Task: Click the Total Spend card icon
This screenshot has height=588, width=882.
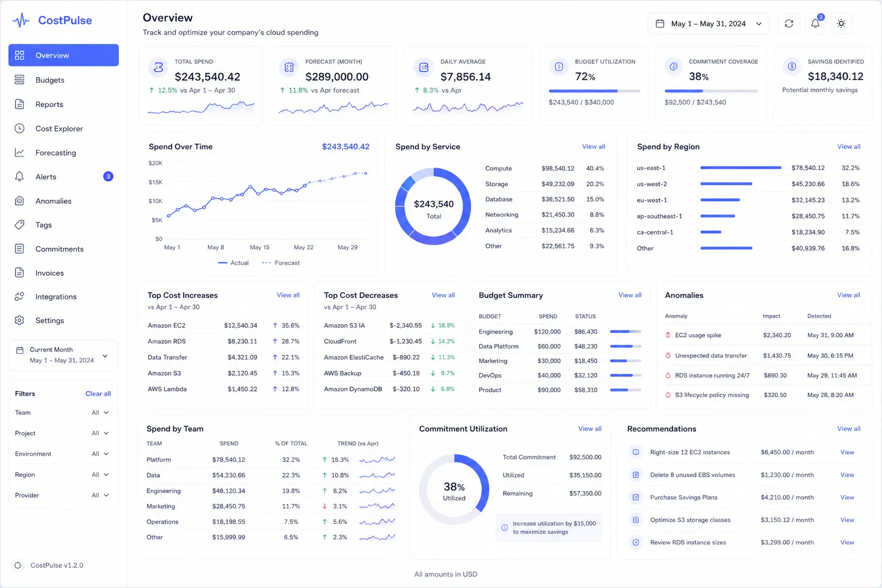Action: coord(158,67)
